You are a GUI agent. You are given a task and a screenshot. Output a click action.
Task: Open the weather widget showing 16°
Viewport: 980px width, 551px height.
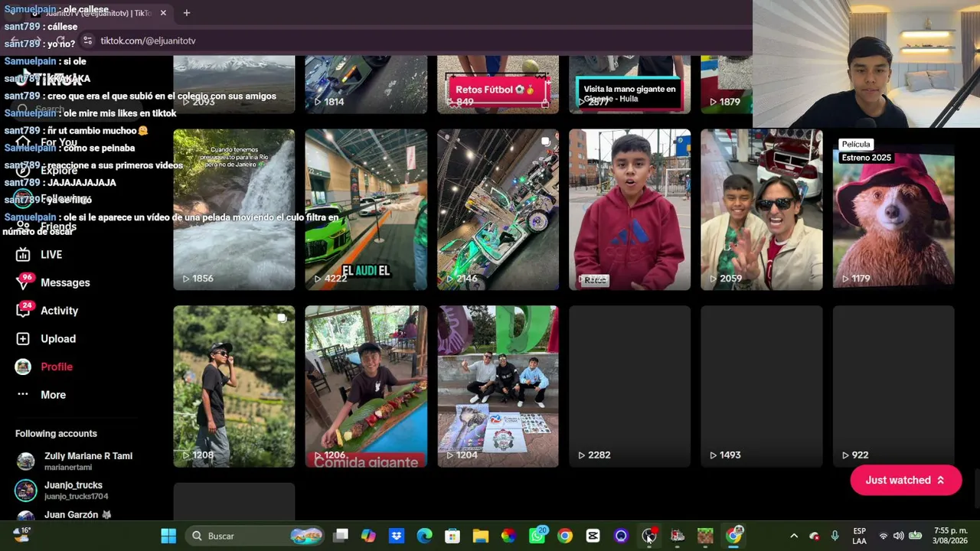coord(21,535)
